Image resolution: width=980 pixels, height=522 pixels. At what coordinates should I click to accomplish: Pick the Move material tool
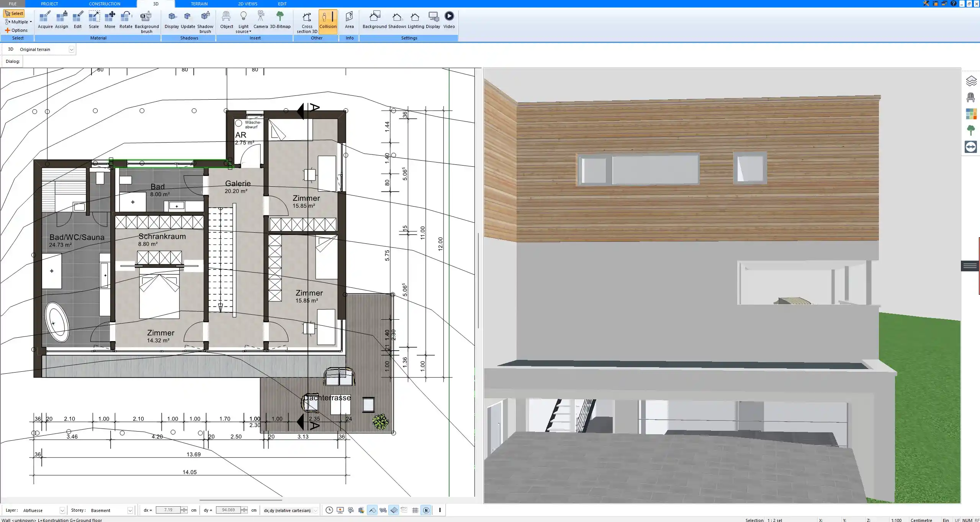tap(110, 20)
